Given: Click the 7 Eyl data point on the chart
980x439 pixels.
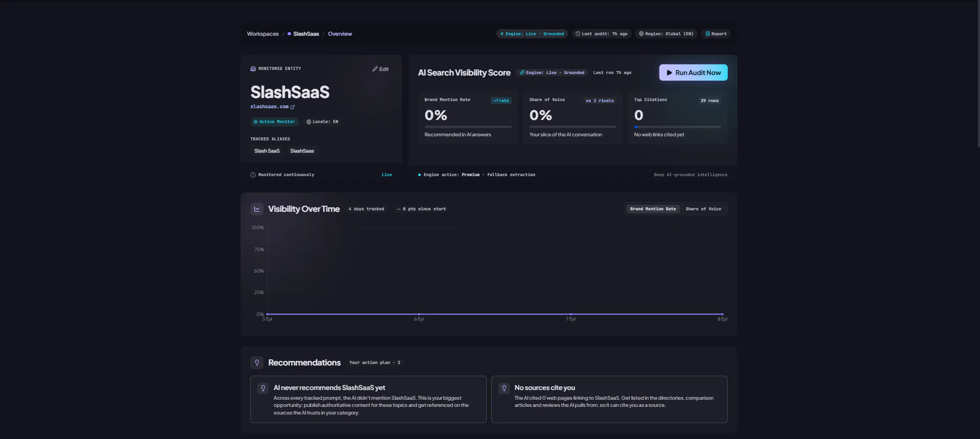Looking at the screenshot, I should click(570, 314).
